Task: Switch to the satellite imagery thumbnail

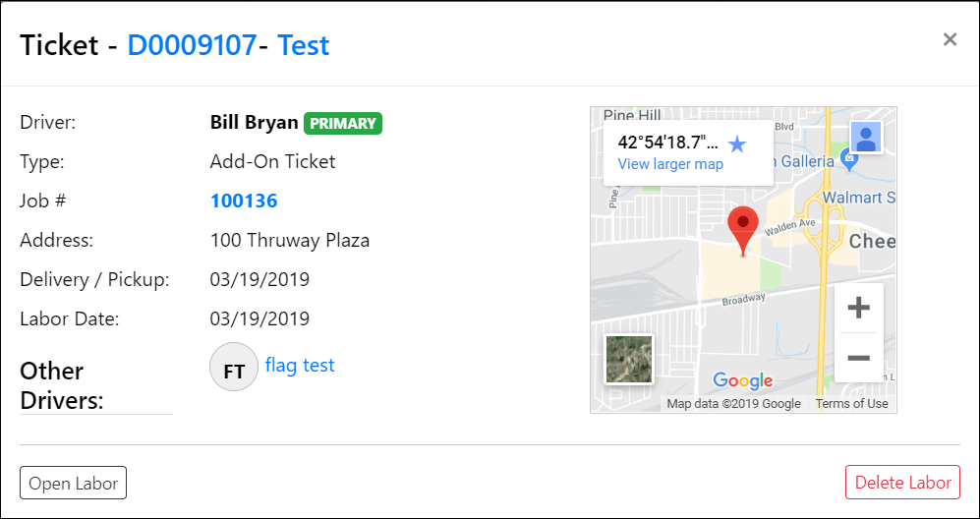Action: (629, 360)
